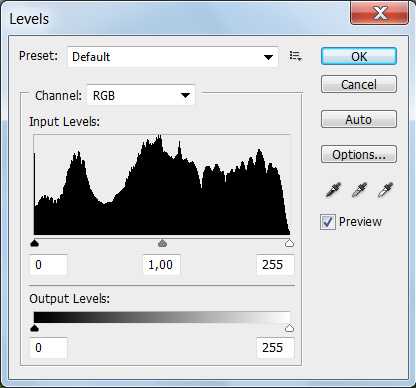The height and width of the screenshot is (388, 416).
Task: Select the gray point eyedropper
Action: [x=359, y=190]
